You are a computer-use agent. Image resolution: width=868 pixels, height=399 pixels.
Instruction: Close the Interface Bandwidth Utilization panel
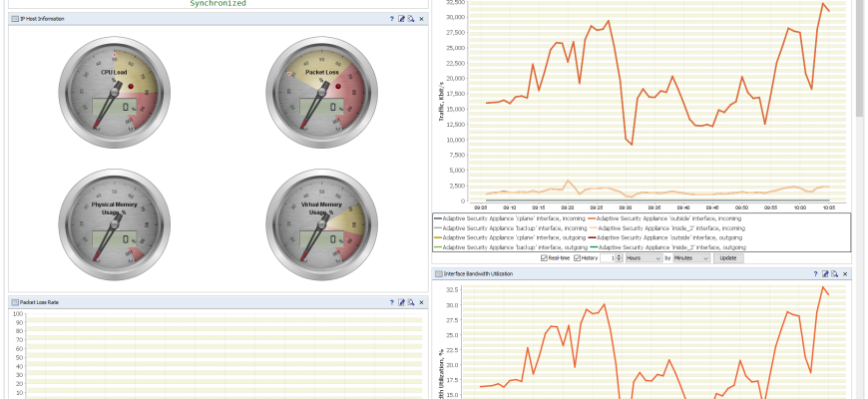845,274
